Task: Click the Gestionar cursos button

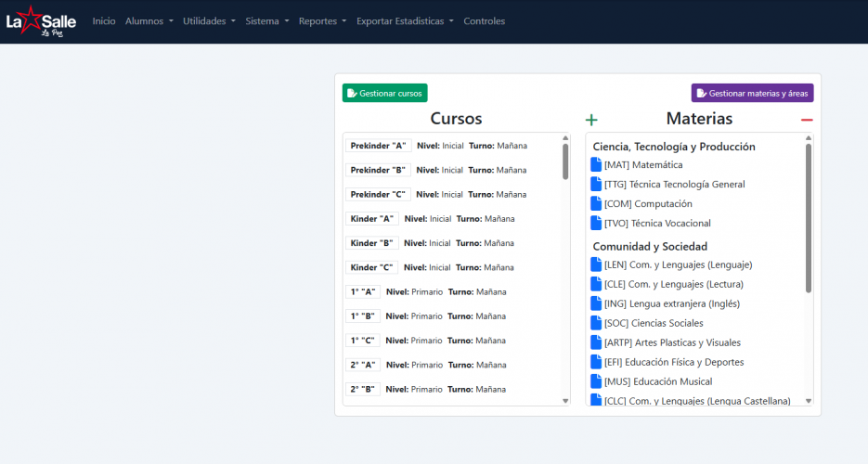Action: click(x=384, y=93)
